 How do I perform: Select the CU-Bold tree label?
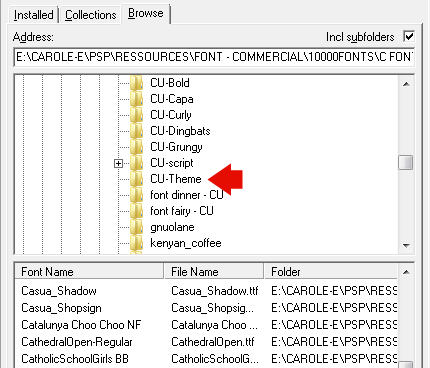[170, 83]
